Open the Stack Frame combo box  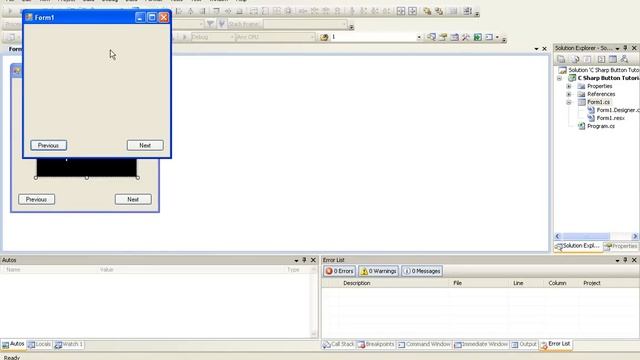(305, 24)
